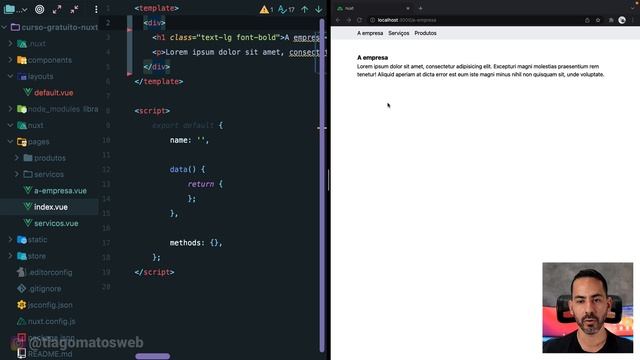The height and width of the screenshot is (360, 640).
Task: Collapse the pages folder
Action: 11,141
